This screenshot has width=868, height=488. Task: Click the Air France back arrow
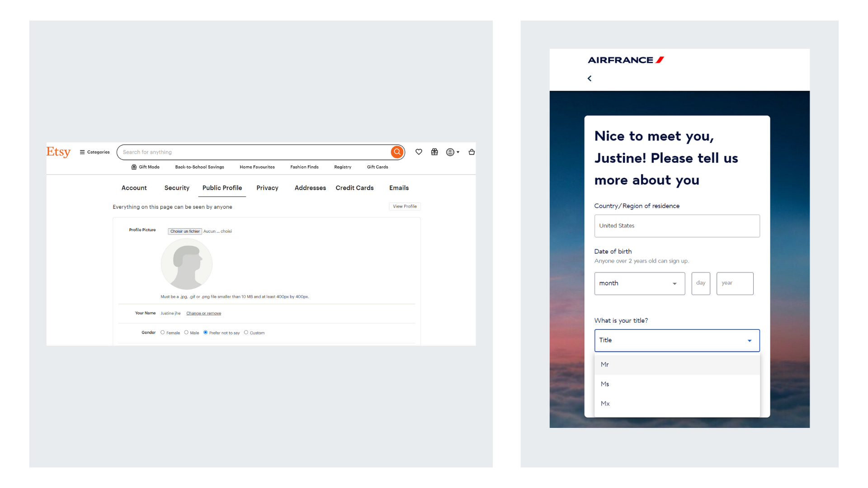(x=590, y=78)
